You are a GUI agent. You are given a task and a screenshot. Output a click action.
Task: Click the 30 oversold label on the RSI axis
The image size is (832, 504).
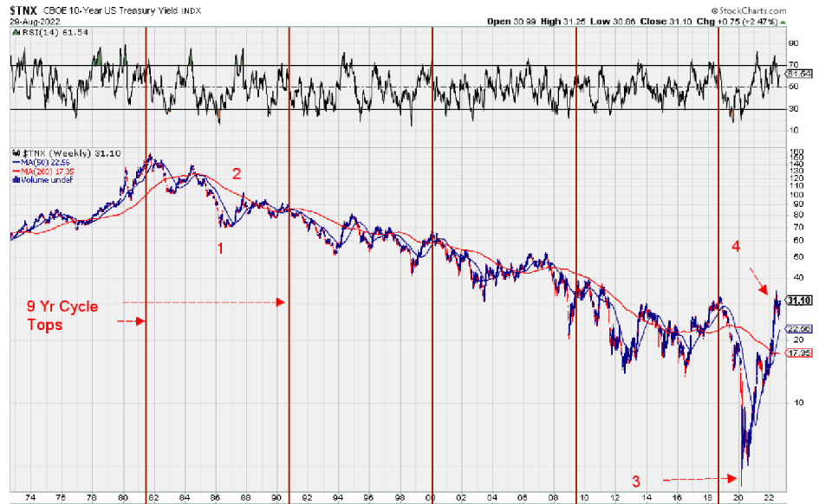pos(793,108)
